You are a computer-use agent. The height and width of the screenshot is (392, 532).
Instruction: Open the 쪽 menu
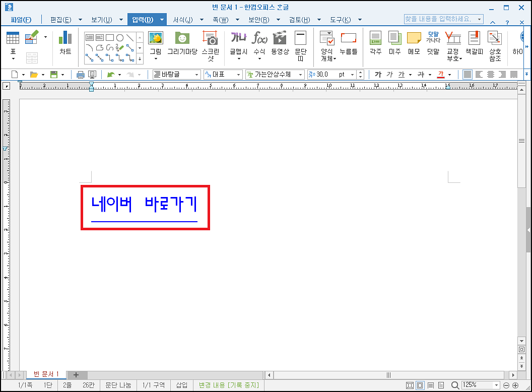click(221, 20)
